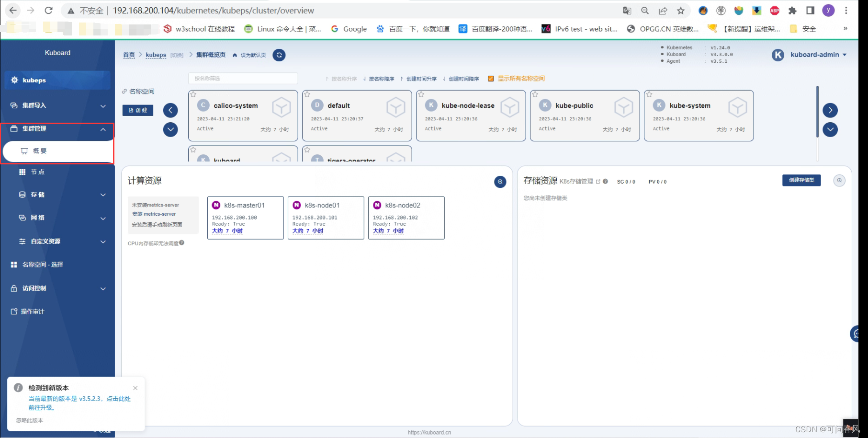The width and height of the screenshot is (868, 438).
Task: Click the namespace list vertical scrollbar
Action: [x=817, y=112]
